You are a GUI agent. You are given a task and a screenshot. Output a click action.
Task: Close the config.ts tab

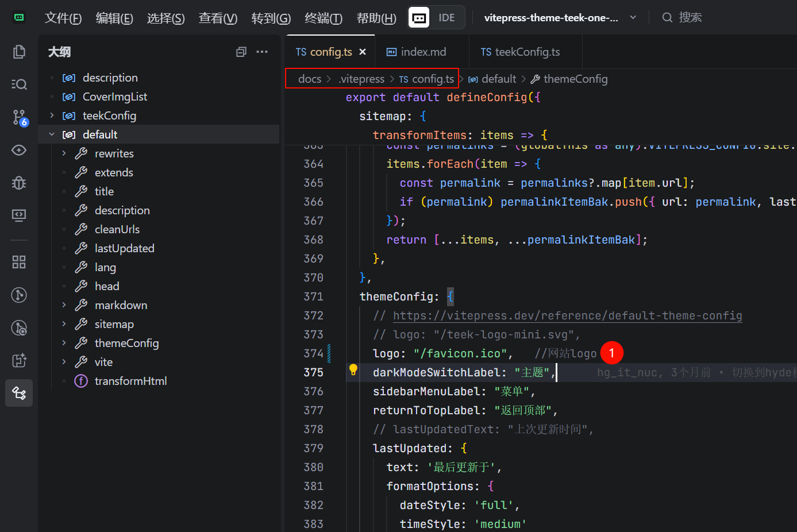coord(363,52)
